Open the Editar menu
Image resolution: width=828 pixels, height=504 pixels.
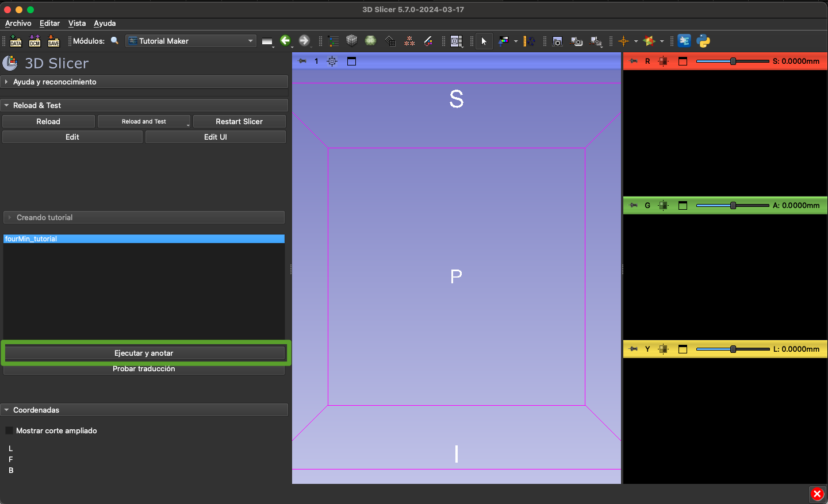(49, 23)
